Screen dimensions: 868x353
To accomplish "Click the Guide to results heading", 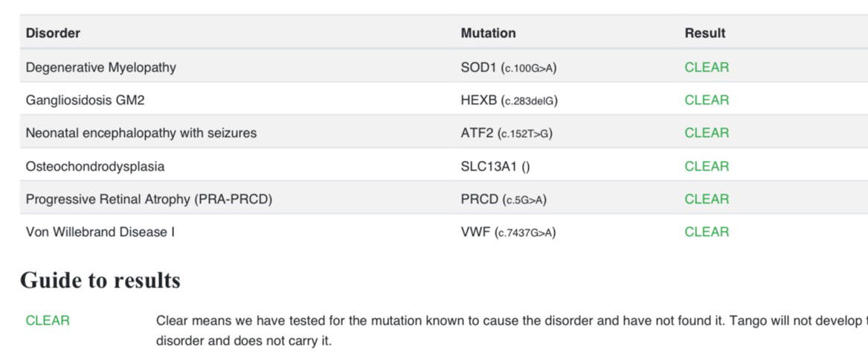I will pyautogui.click(x=100, y=281).
